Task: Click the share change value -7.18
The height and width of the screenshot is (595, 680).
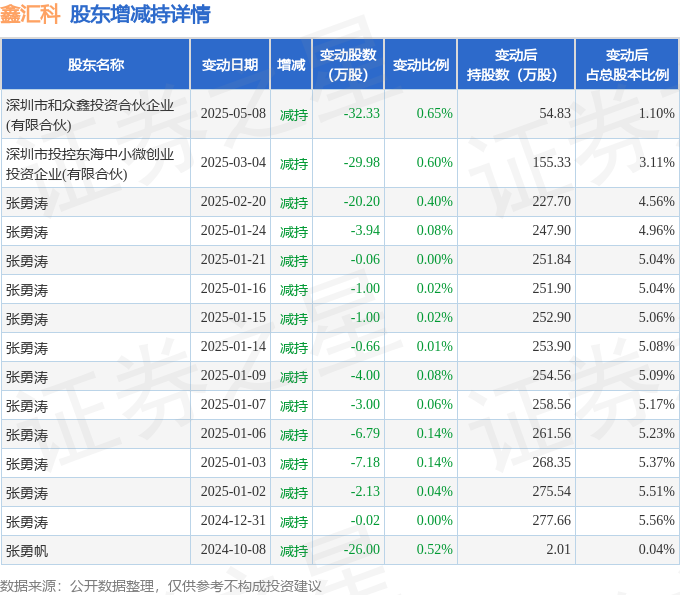Action: coord(365,462)
